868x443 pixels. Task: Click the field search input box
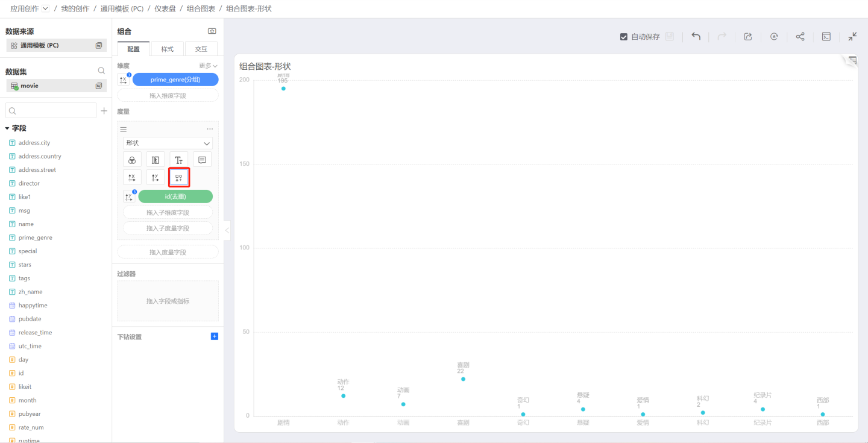(51, 111)
